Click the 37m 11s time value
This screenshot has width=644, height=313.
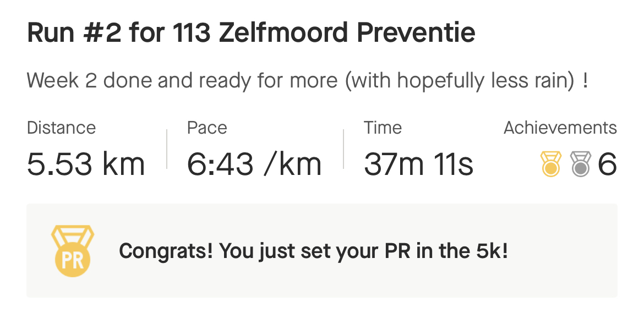tap(418, 164)
